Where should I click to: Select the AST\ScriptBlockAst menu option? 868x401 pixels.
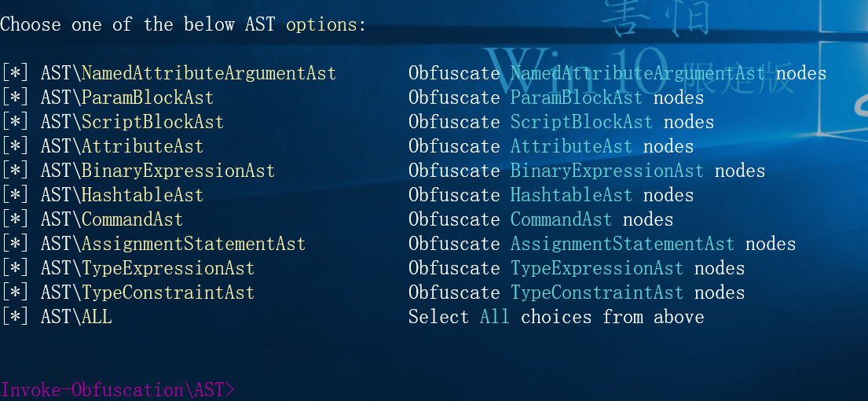(132, 122)
